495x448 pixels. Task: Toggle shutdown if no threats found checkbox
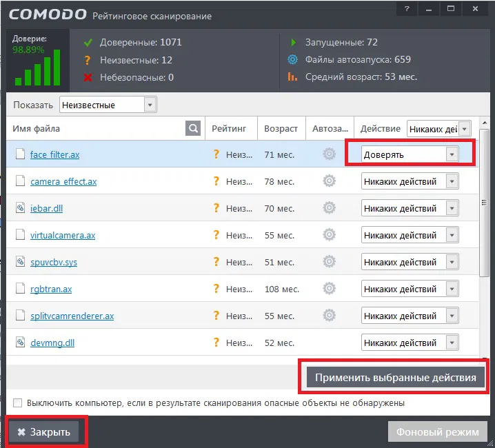[18, 403]
